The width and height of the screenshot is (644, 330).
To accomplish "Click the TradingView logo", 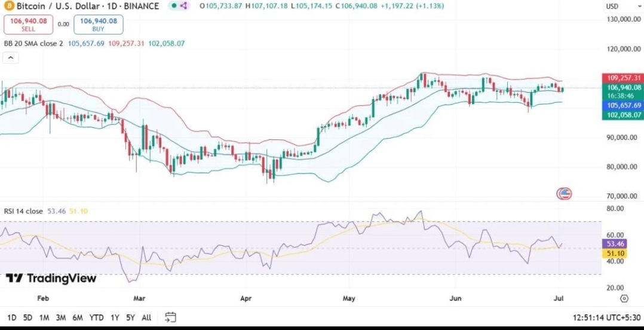I will (51, 278).
